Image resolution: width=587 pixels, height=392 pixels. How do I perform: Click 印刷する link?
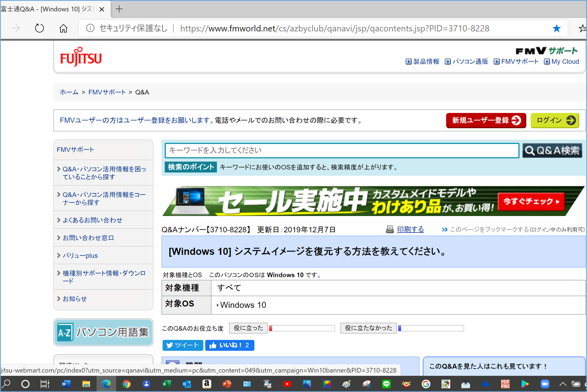click(x=410, y=230)
